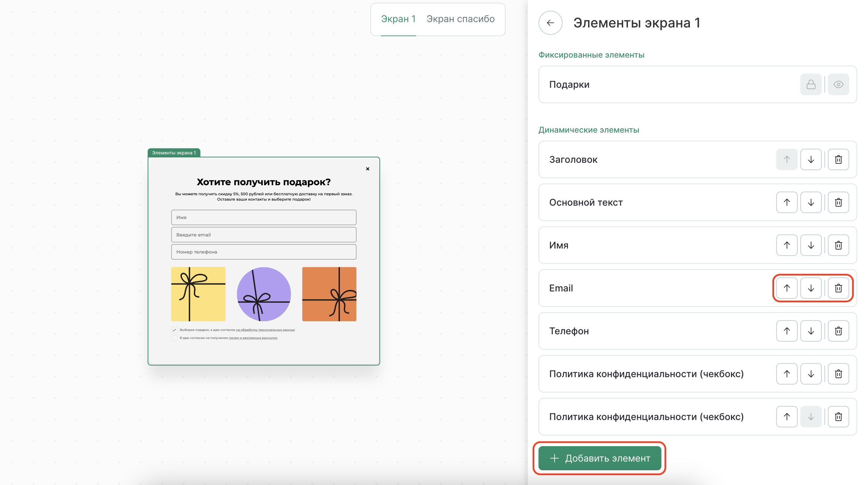Click the Имя input field in popup

(x=264, y=216)
